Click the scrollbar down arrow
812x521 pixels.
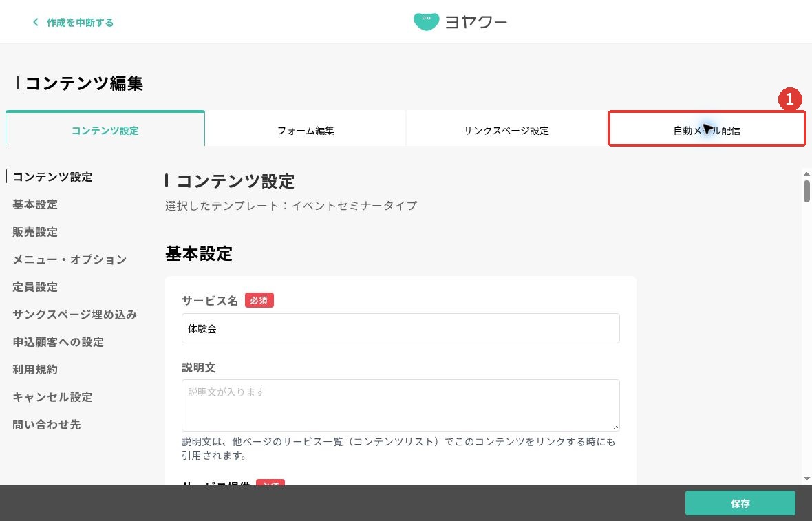pos(806,478)
